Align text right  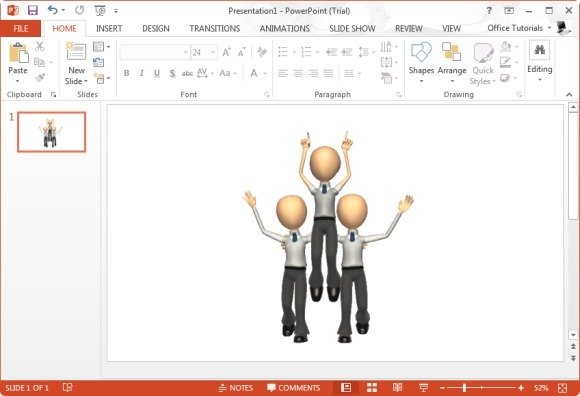[313, 73]
